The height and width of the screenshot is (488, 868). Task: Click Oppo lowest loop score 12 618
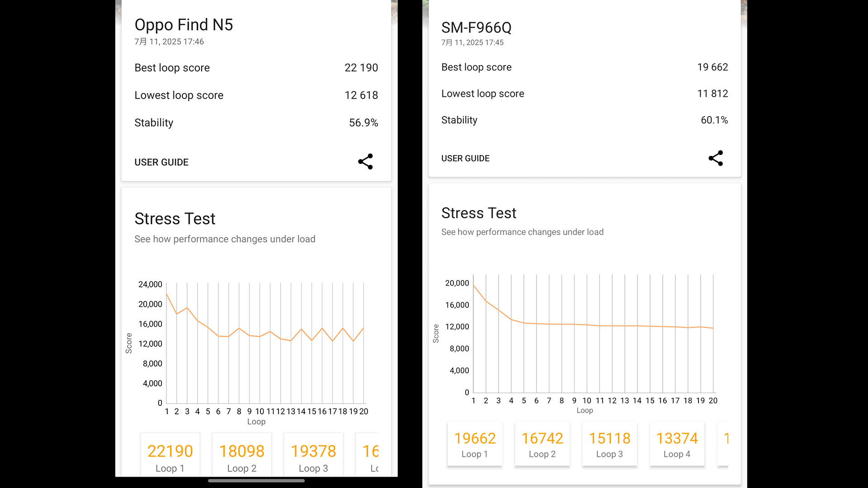[361, 95]
